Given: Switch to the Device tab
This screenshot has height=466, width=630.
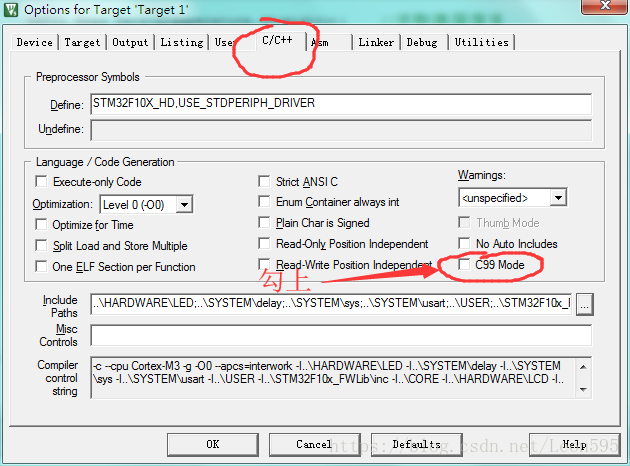Looking at the screenshot, I should (35, 42).
